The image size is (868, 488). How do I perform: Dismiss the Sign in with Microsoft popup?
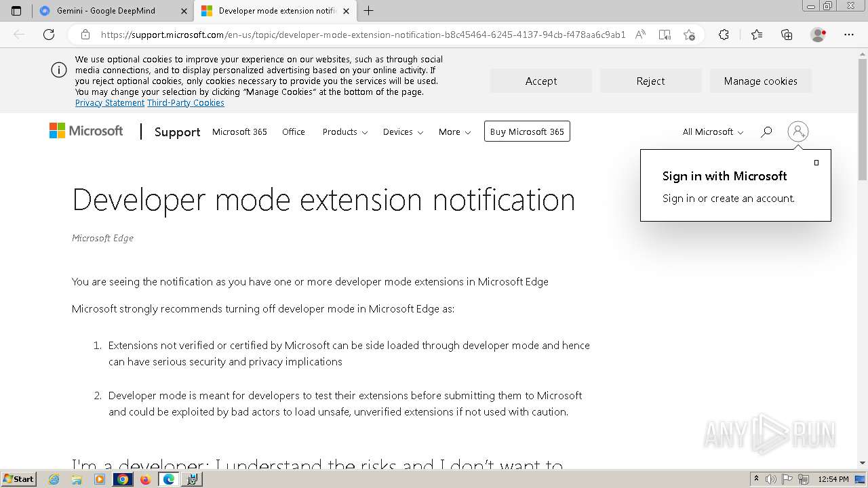click(816, 163)
